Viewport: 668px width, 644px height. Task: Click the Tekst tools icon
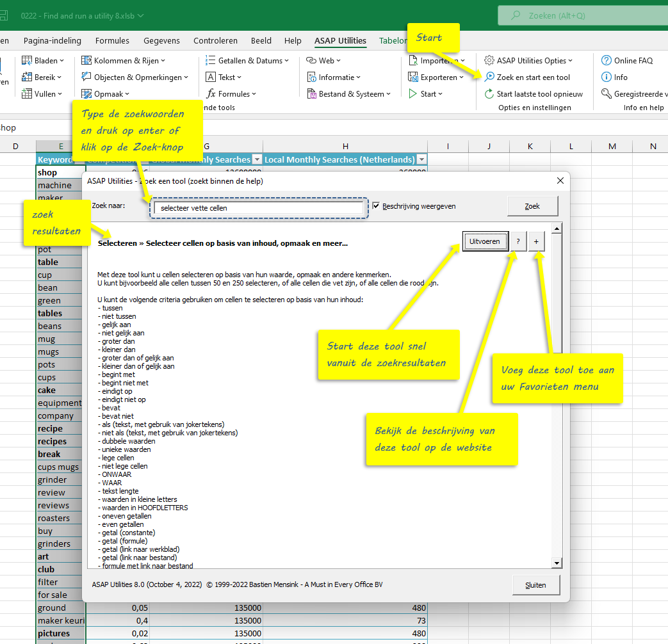(x=211, y=77)
